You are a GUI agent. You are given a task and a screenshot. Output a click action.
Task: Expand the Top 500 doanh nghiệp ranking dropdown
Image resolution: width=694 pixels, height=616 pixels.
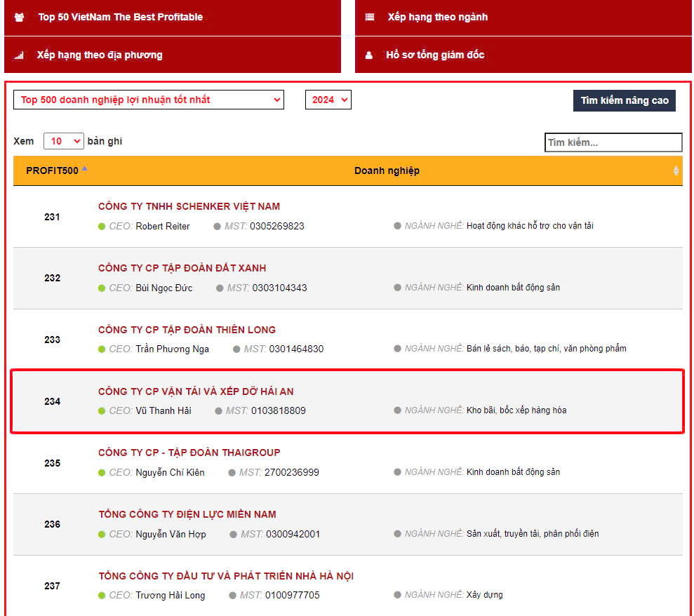pos(149,100)
